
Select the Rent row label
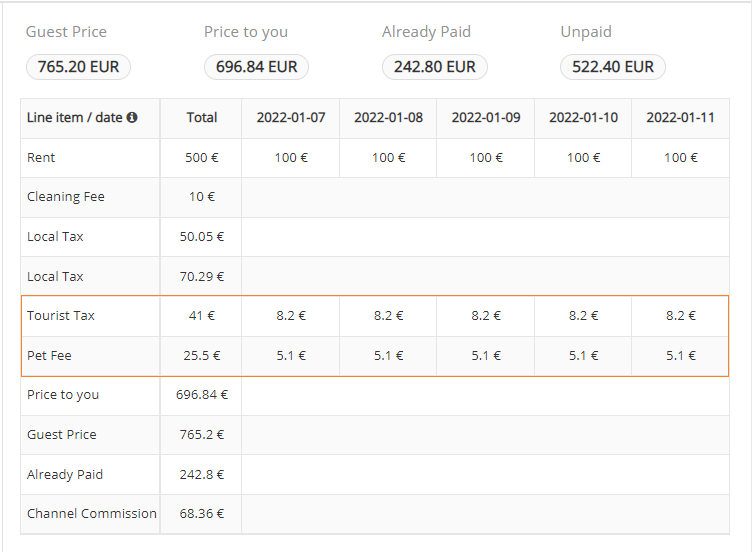click(x=41, y=158)
